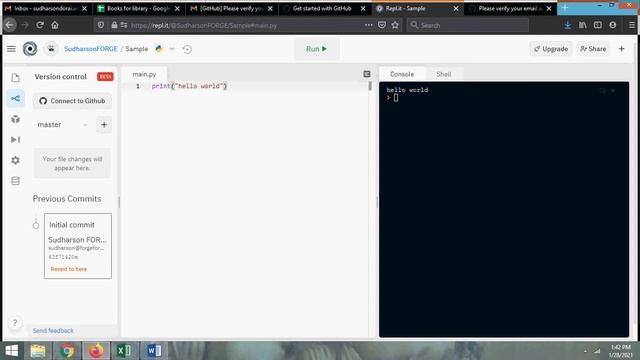
Task: Open page actions three-dot menu
Action: (369, 25)
